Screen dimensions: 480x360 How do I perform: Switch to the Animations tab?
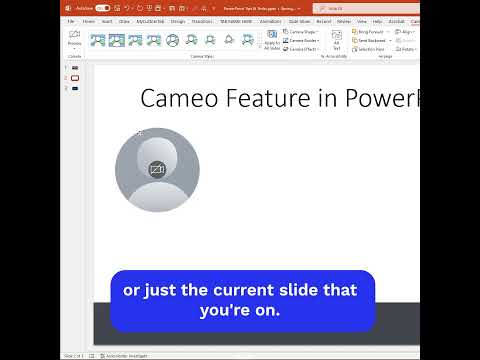[270, 21]
